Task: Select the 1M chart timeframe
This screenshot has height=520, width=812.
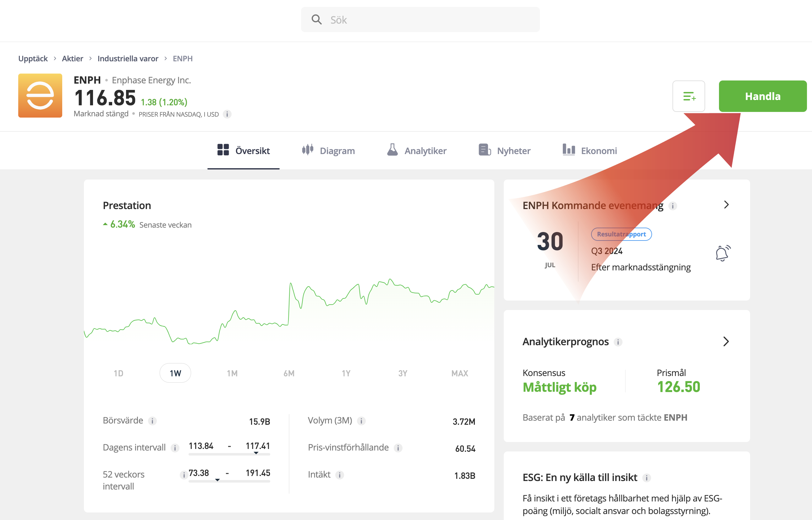Action: click(x=232, y=373)
